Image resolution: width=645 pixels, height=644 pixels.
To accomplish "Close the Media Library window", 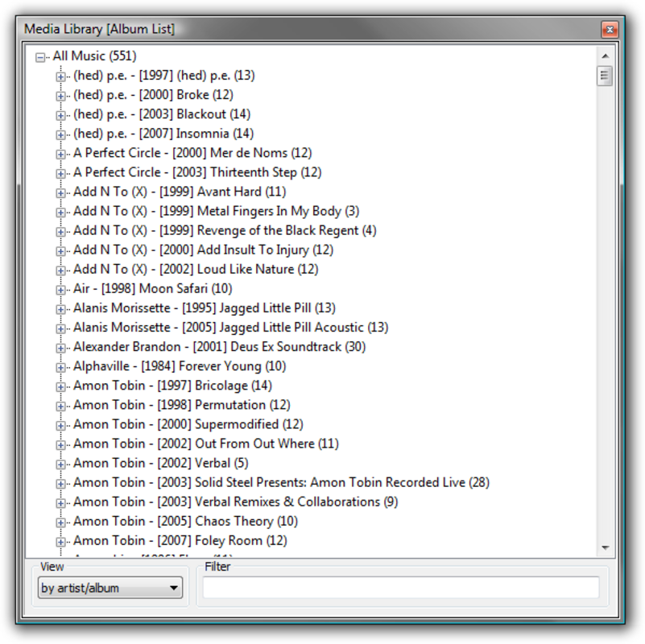I will click(x=610, y=29).
